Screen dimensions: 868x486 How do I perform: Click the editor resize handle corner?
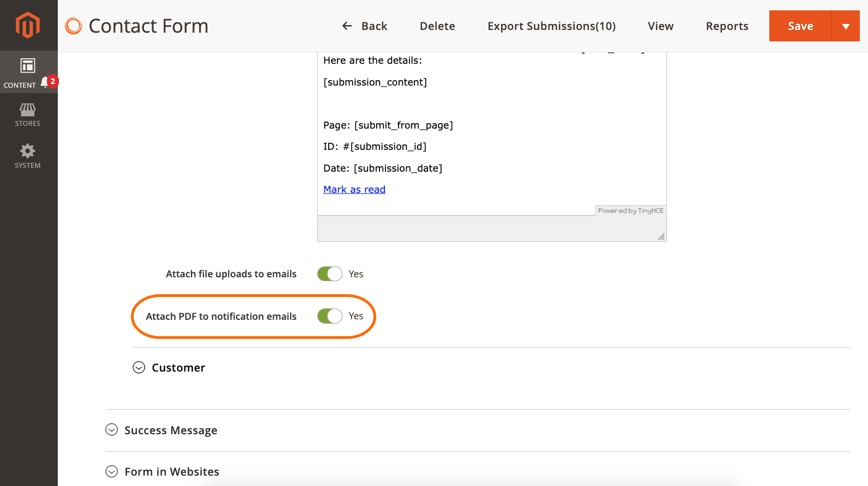coord(661,236)
